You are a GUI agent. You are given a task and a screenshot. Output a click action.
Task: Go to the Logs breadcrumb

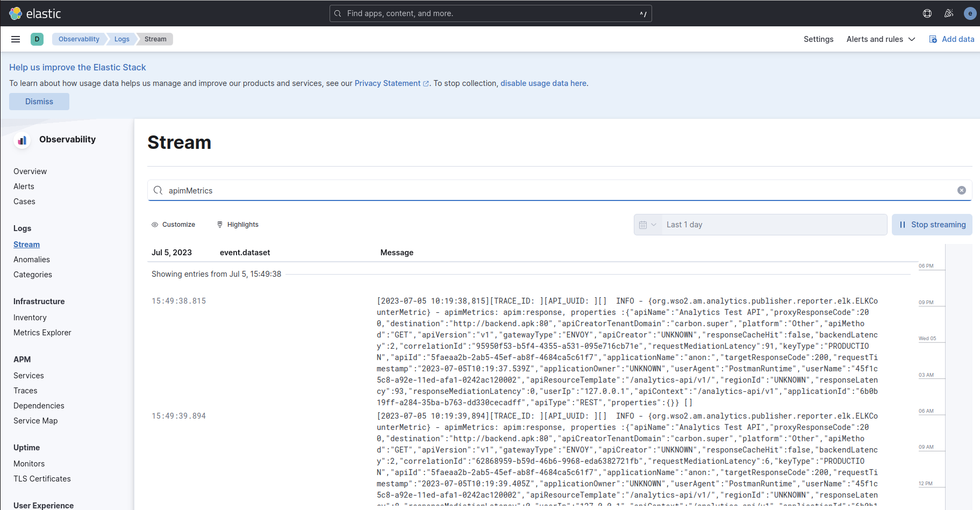click(121, 39)
